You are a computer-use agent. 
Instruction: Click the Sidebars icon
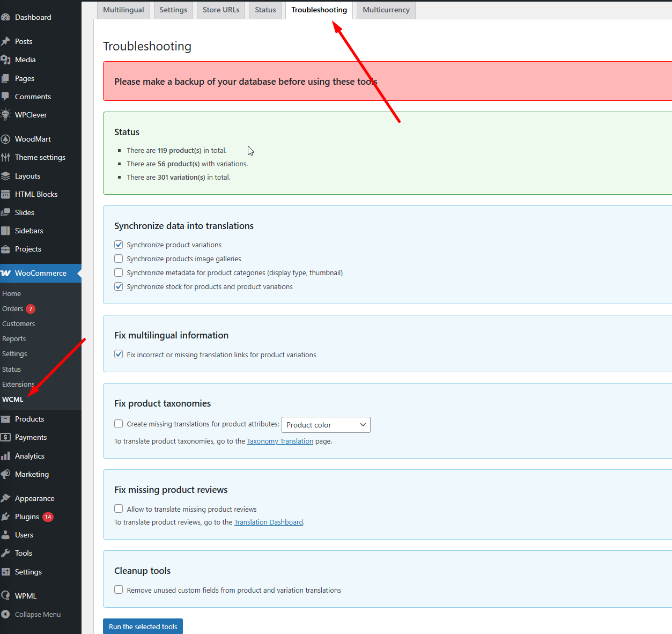click(5, 231)
